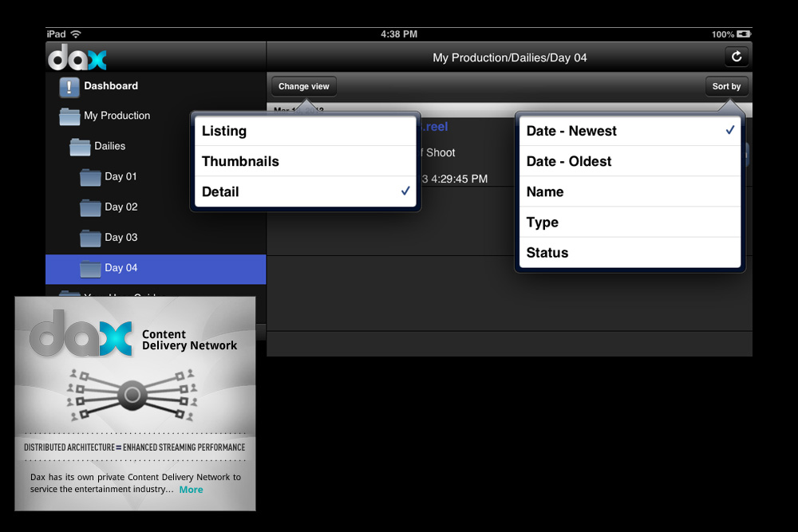Select Day 03 label in tree
The image size is (798, 532).
(121, 238)
